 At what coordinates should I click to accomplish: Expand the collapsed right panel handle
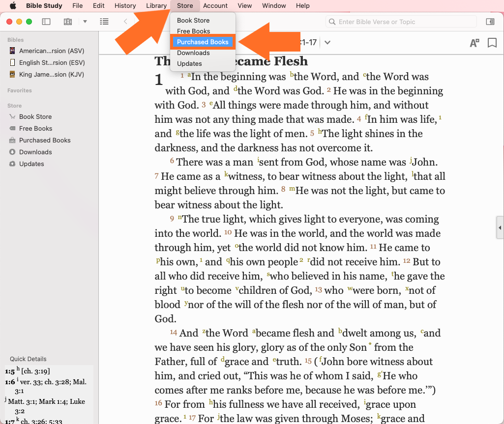(x=500, y=227)
